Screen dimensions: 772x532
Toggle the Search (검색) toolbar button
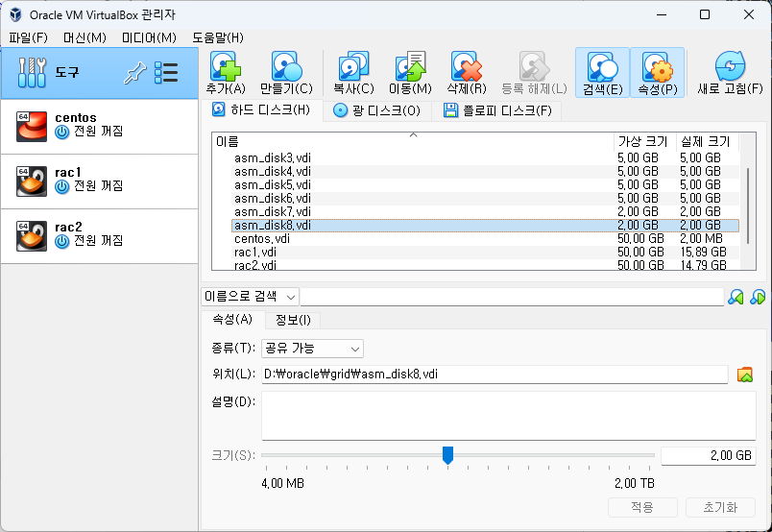(603, 72)
